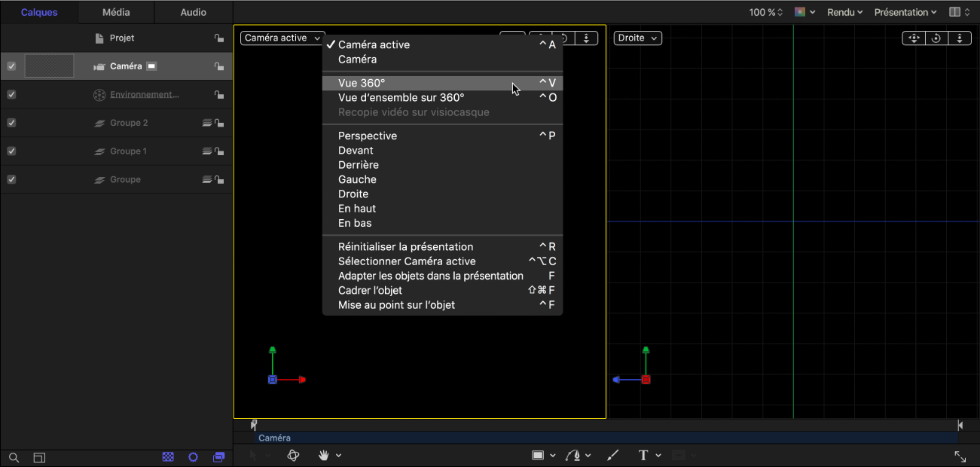Toggle the masks display button in Layers panel
Image resolution: width=980 pixels, height=467 pixels.
169,457
